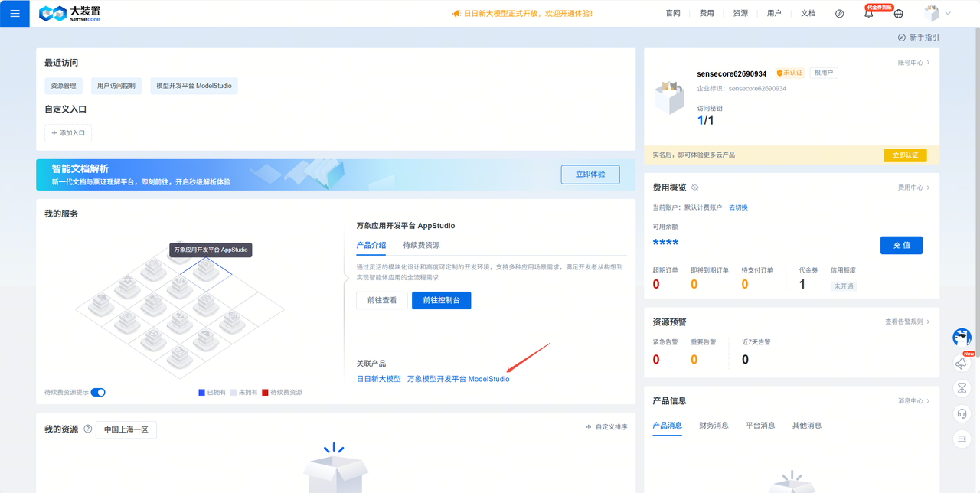Click the SenseCore 大装置 logo
Viewport: 980px width, 493px height.
tap(70, 13)
